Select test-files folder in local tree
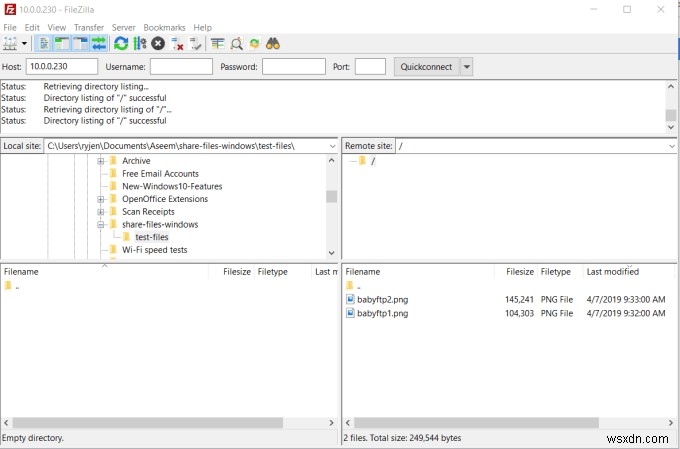Viewport: 680px width, 449px height. click(152, 237)
